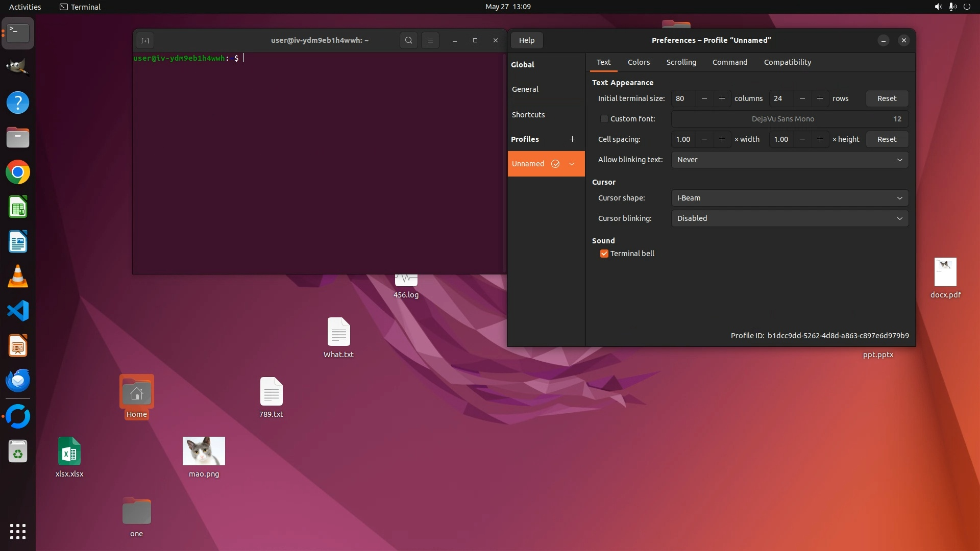Decrease rows with the minus stepper

click(802, 98)
